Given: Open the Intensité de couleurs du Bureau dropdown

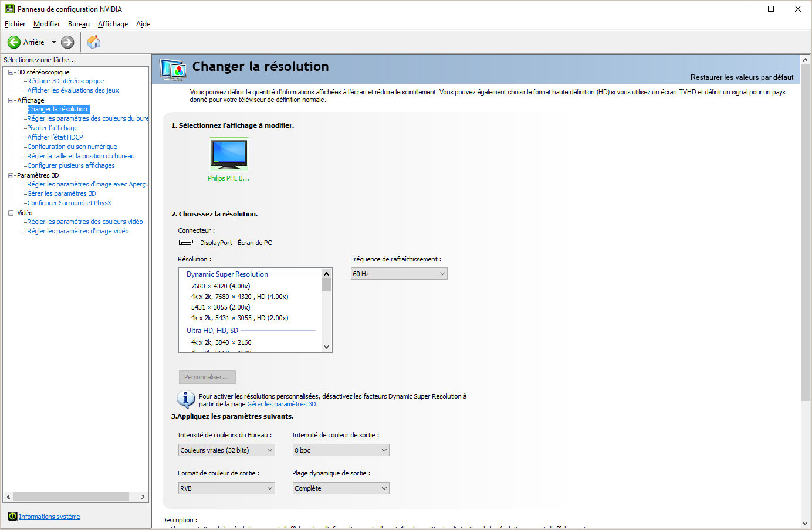Looking at the screenshot, I should 226,450.
